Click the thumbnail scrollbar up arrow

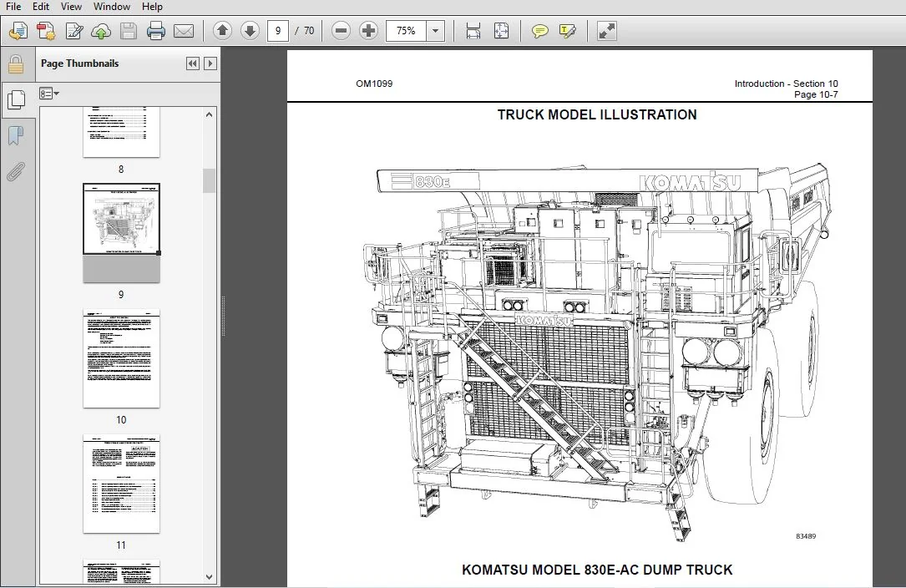(x=209, y=114)
